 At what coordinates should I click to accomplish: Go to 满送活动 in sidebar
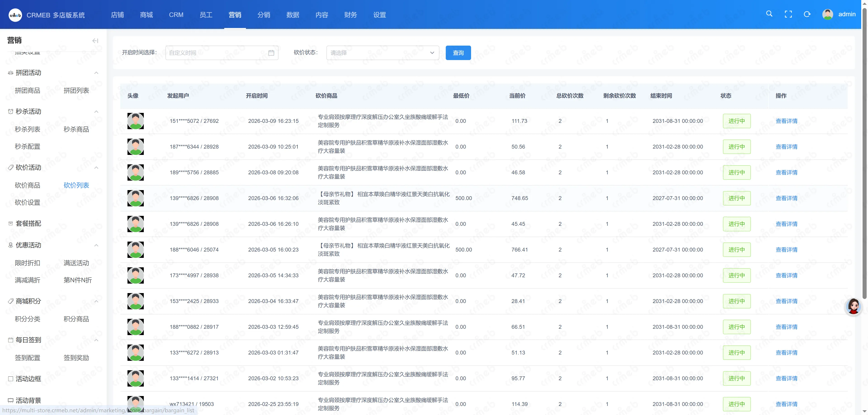pyautogui.click(x=76, y=263)
